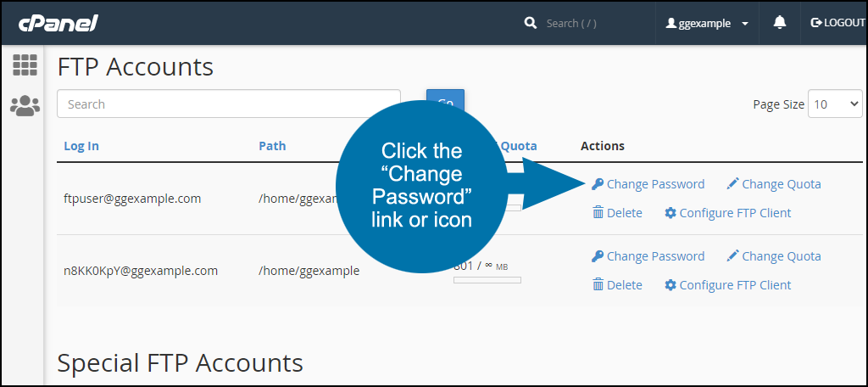Expand the ggexample user menu
Image resolution: width=868 pixels, height=387 pixels.
pos(707,23)
